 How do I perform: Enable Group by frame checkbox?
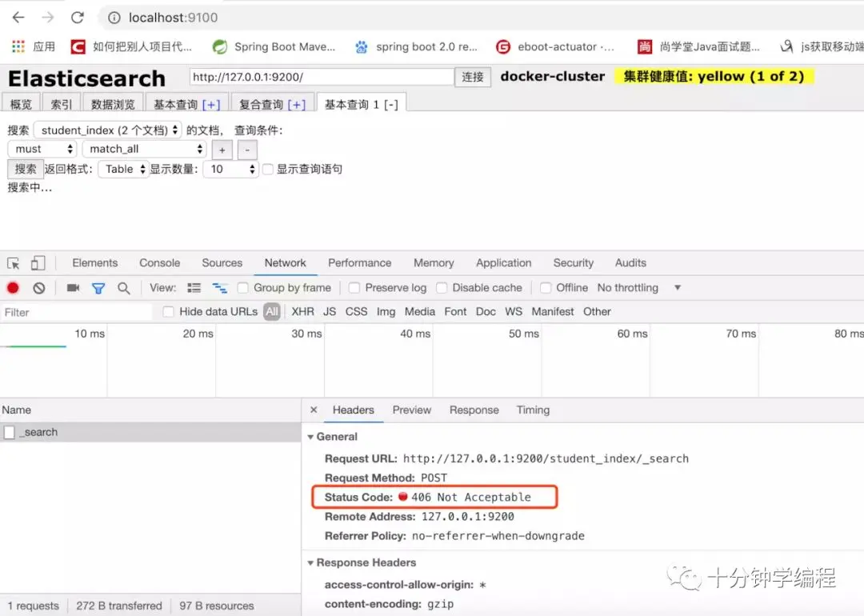(242, 288)
